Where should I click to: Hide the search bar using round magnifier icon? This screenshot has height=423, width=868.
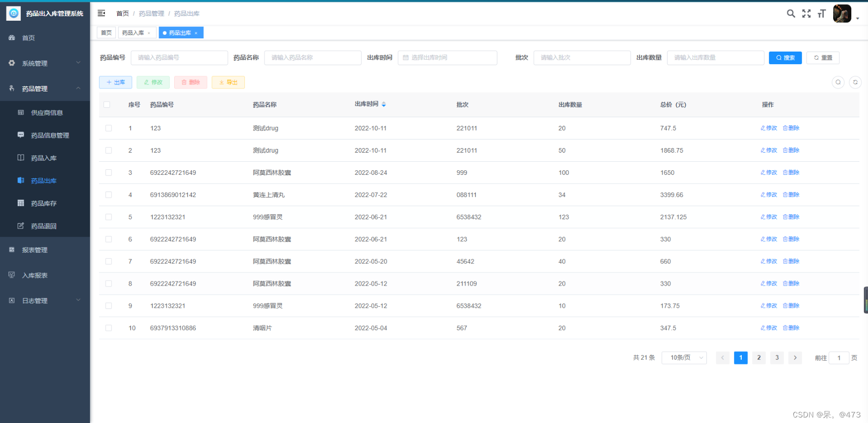[x=838, y=82]
